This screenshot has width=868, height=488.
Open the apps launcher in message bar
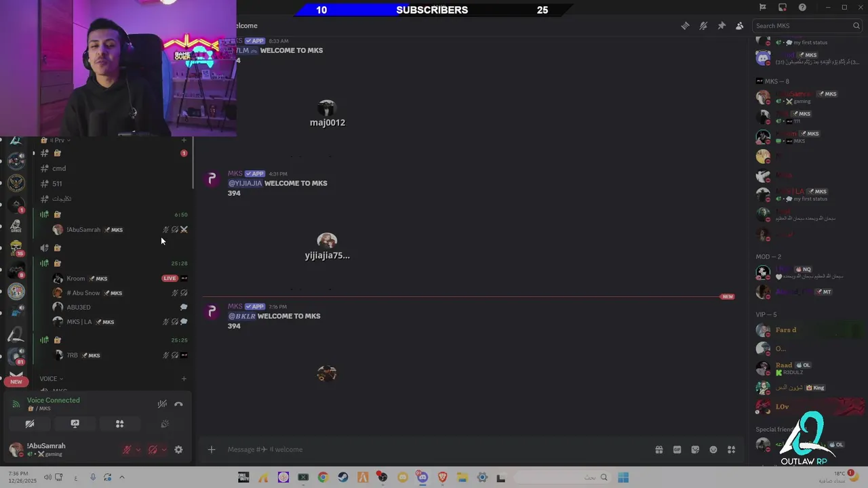pyautogui.click(x=731, y=449)
